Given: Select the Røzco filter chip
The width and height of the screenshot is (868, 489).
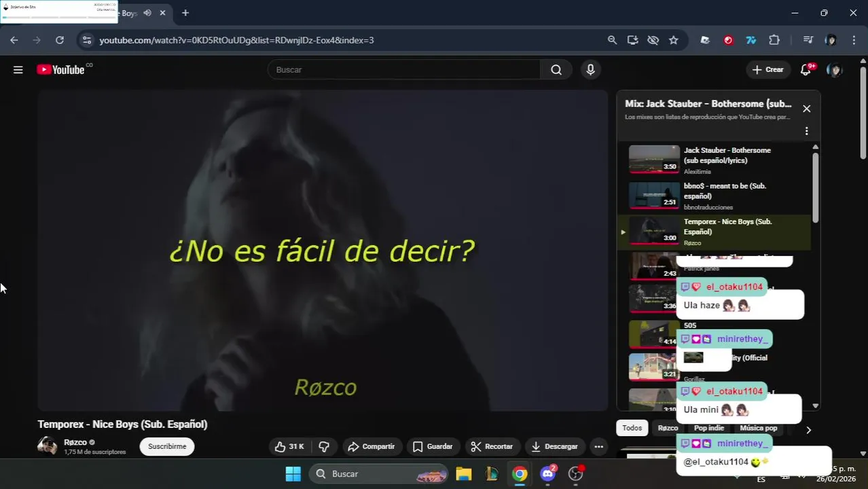Looking at the screenshot, I should [668, 428].
